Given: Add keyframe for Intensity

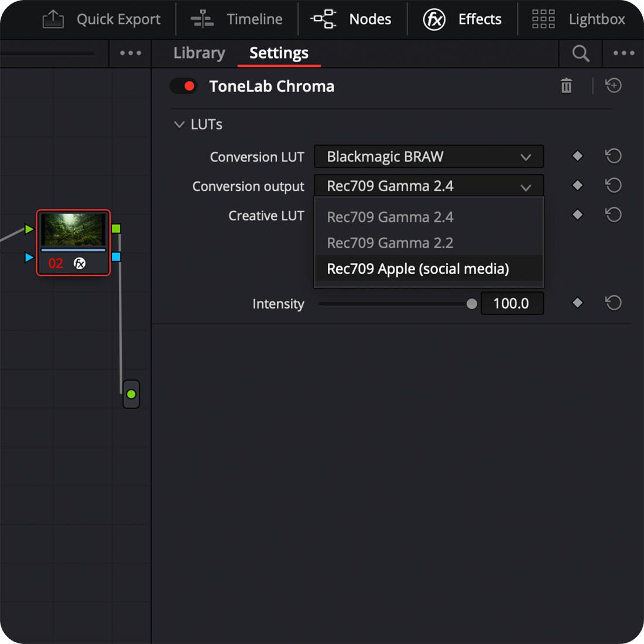Looking at the screenshot, I should [577, 303].
